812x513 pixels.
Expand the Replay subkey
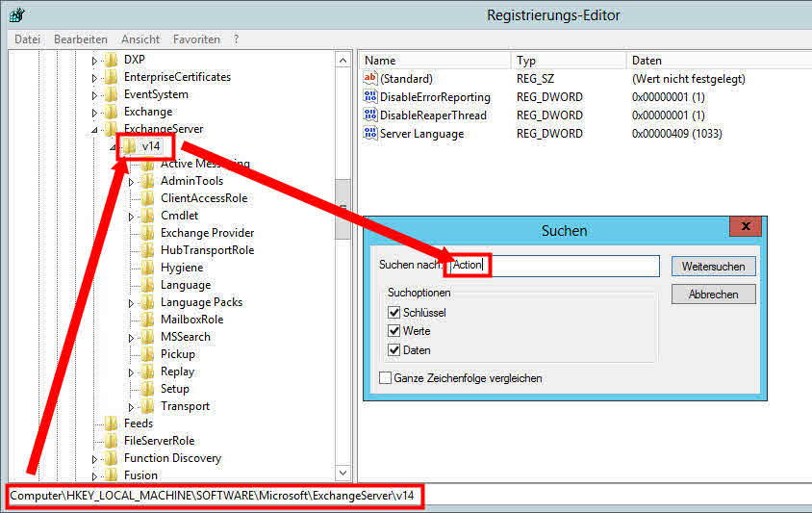point(131,372)
